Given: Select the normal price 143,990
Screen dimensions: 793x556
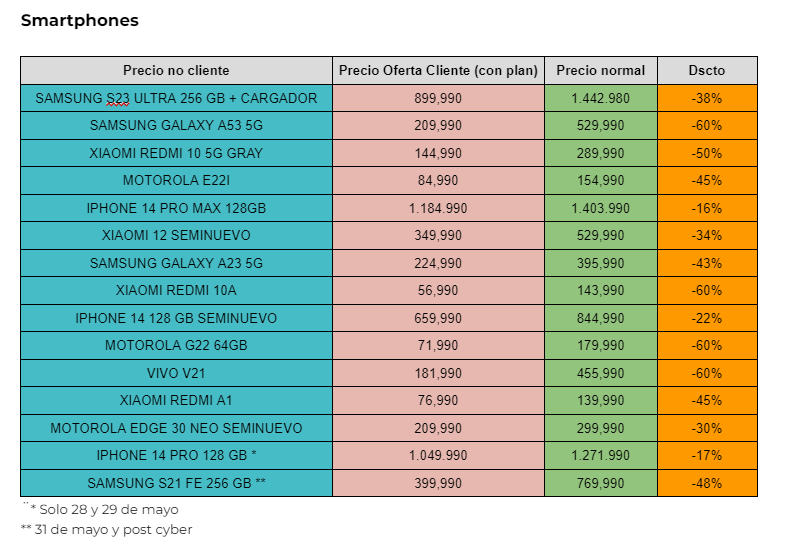Looking at the screenshot, I should tap(600, 290).
